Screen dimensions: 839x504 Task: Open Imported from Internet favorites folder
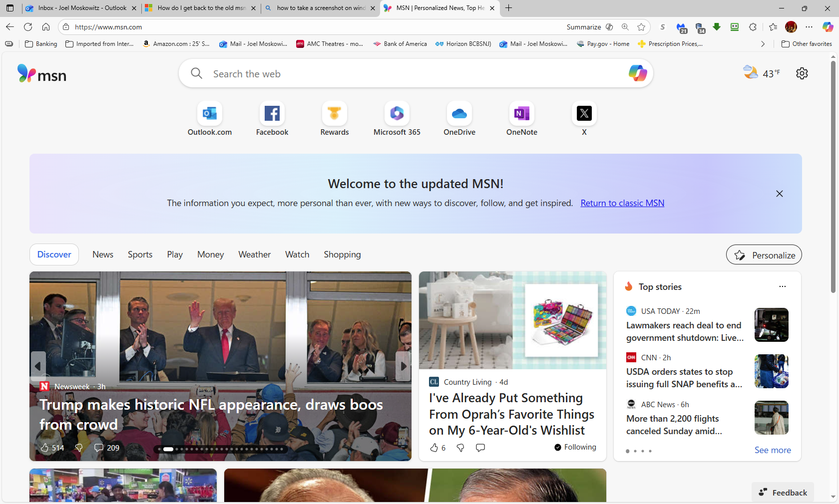point(100,44)
